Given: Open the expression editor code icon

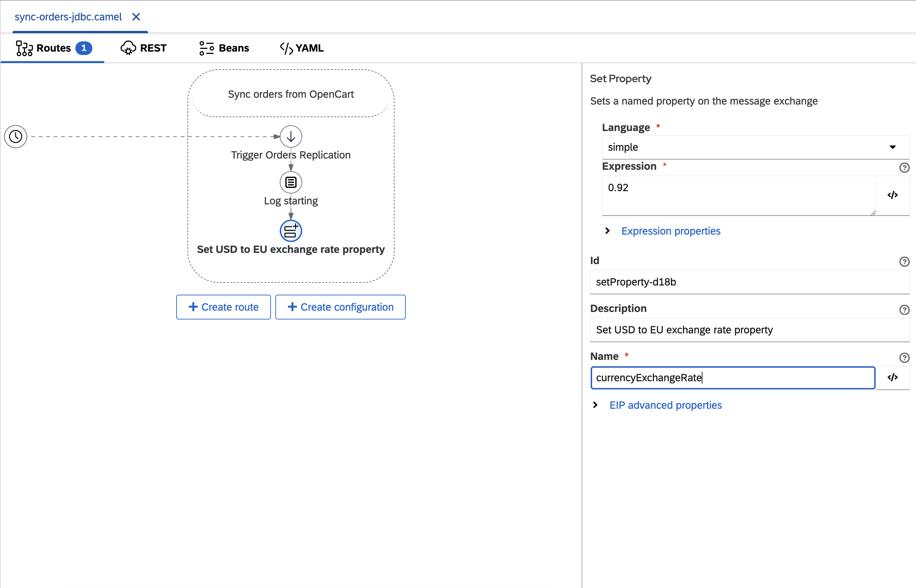Looking at the screenshot, I should point(892,195).
